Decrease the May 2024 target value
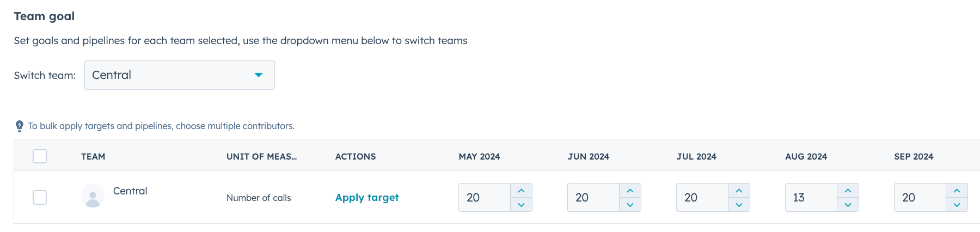The height and width of the screenshot is (232, 980). coord(521,205)
